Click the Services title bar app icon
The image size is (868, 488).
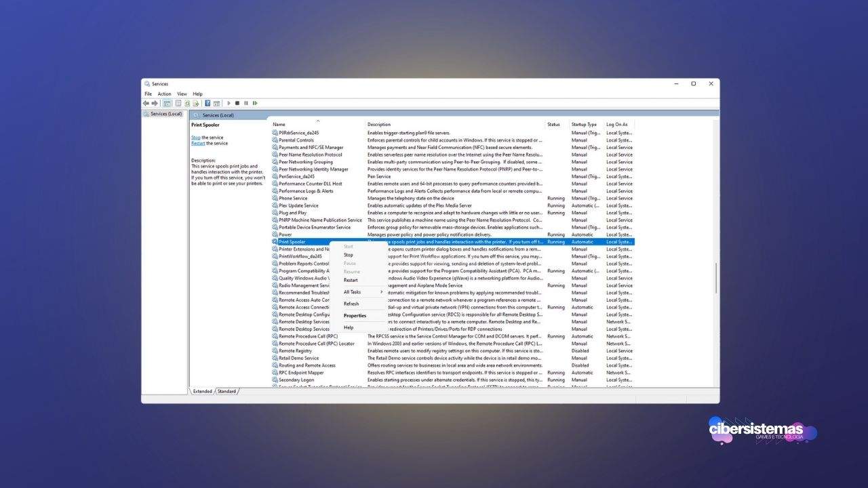pyautogui.click(x=147, y=84)
